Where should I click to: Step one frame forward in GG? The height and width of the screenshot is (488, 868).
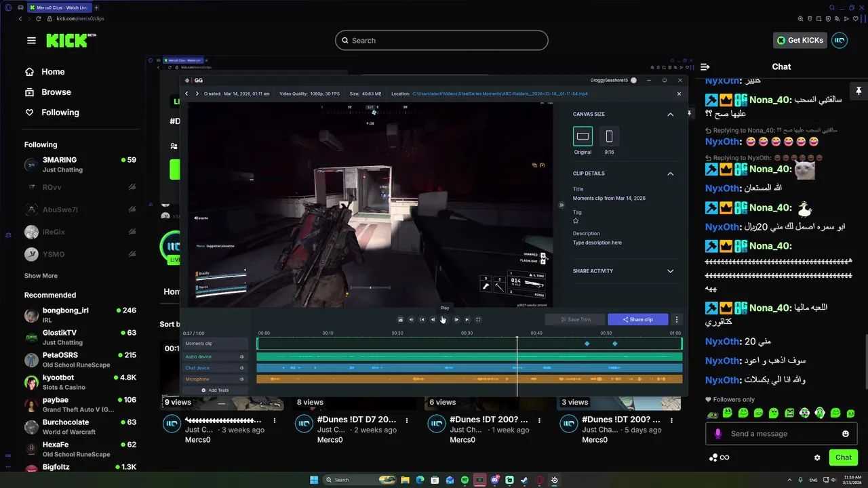[x=456, y=319]
